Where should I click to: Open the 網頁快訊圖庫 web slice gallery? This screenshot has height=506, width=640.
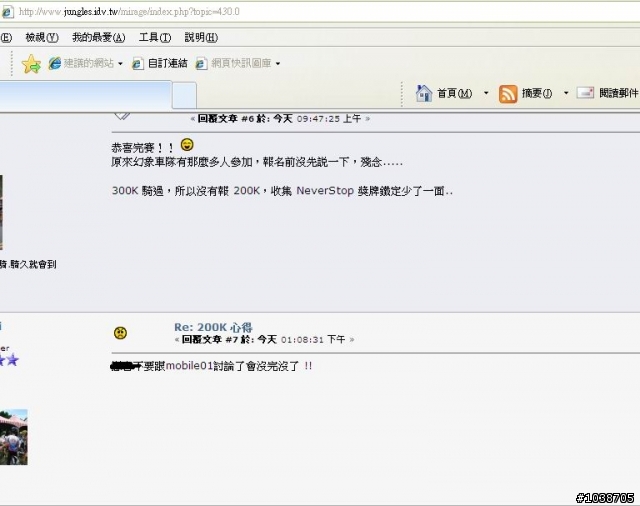(x=233, y=63)
